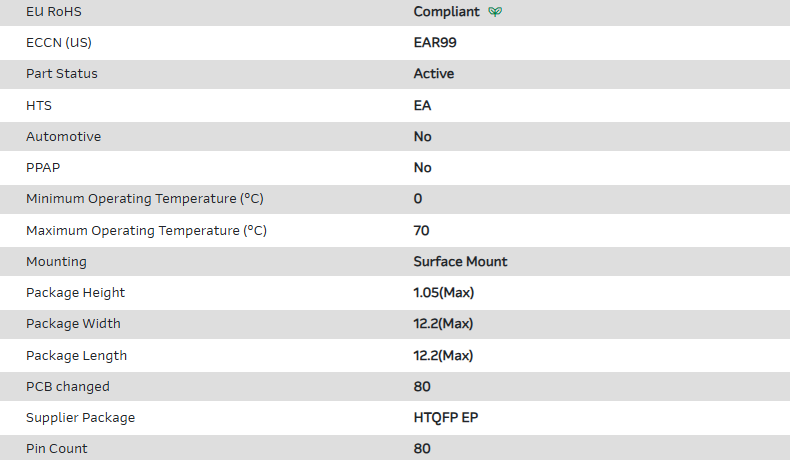Click the Maximum Operating Temperature label

(146, 230)
